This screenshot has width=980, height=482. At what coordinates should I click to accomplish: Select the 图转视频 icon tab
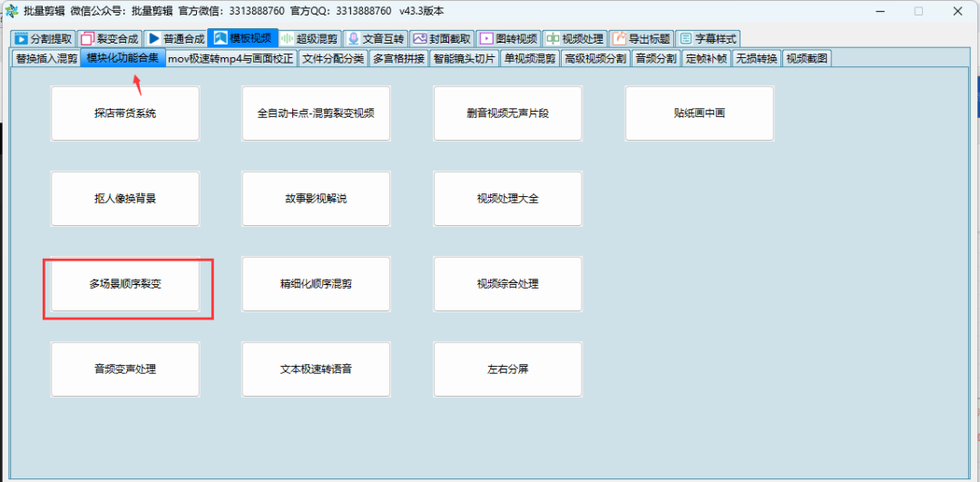tap(487, 39)
